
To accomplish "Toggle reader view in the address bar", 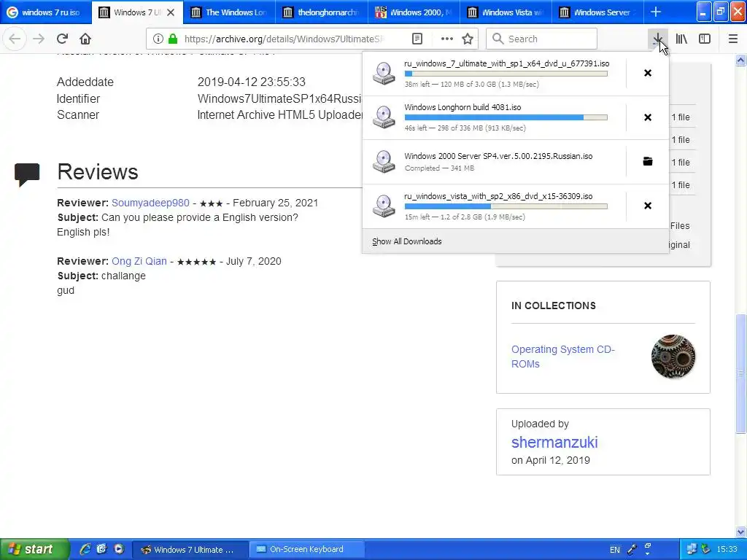I will (417, 39).
